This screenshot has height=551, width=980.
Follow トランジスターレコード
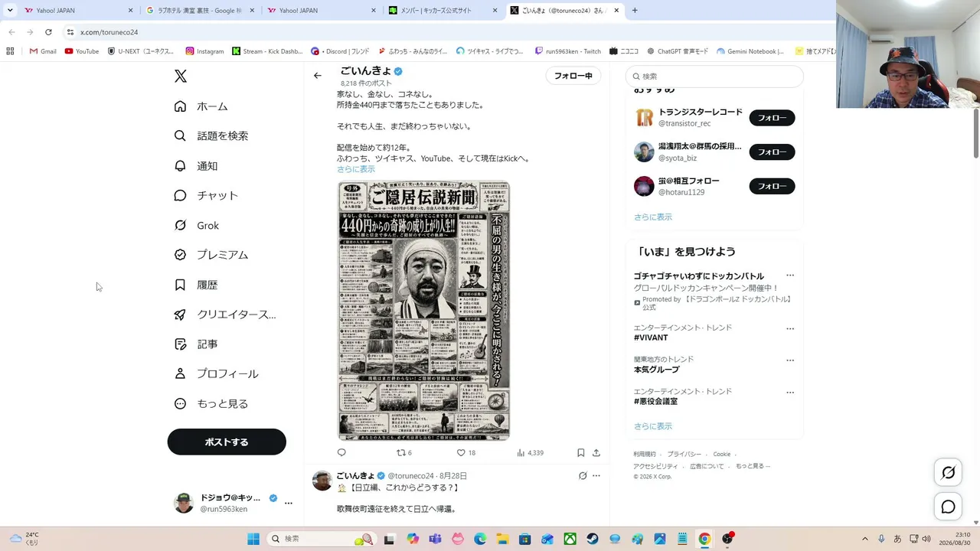[772, 118]
